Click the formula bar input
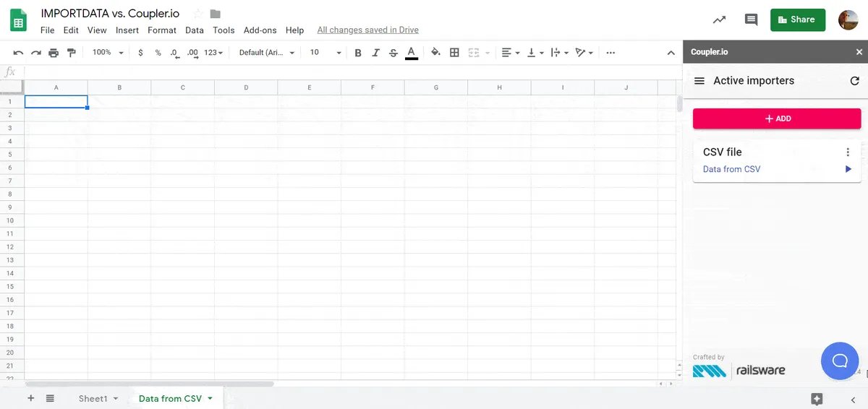The height and width of the screenshot is (409, 868). (x=352, y=72)
